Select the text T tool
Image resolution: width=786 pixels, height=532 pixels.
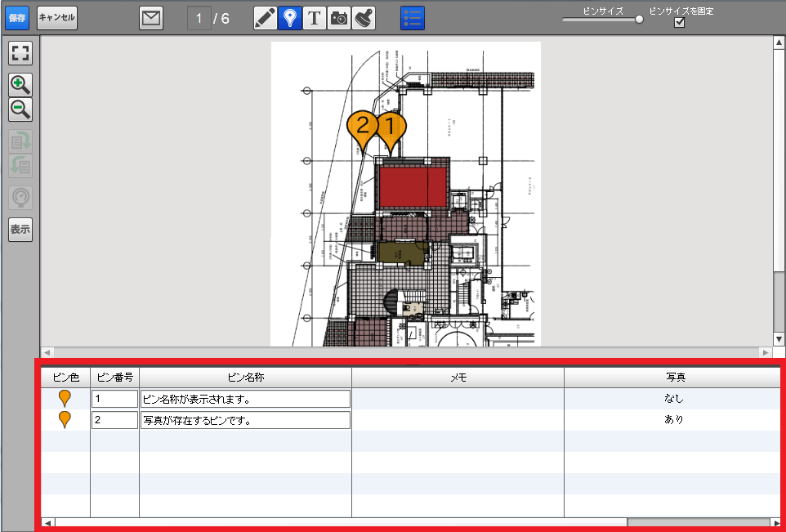315,18
